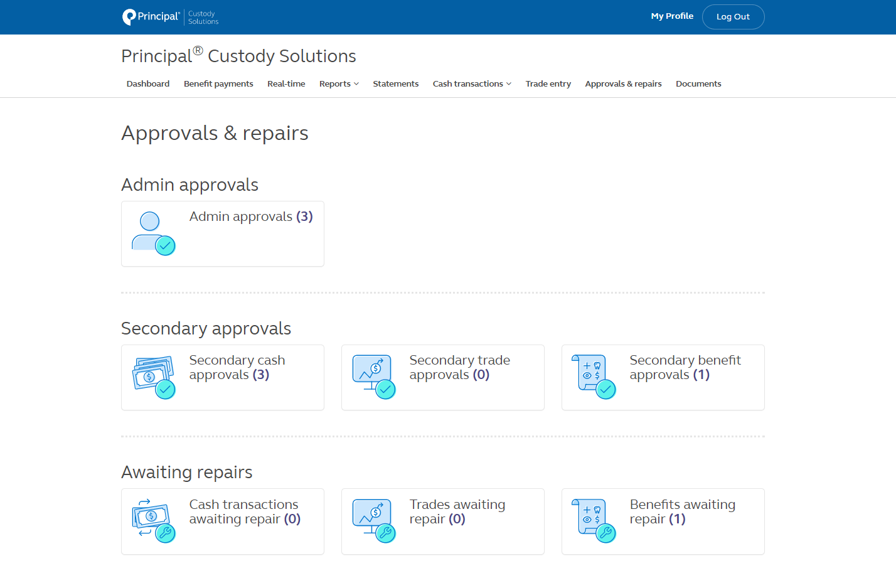This screenshot has width=896, height=588.
Task: Go to the Real-time section
Action: (286, 83)
